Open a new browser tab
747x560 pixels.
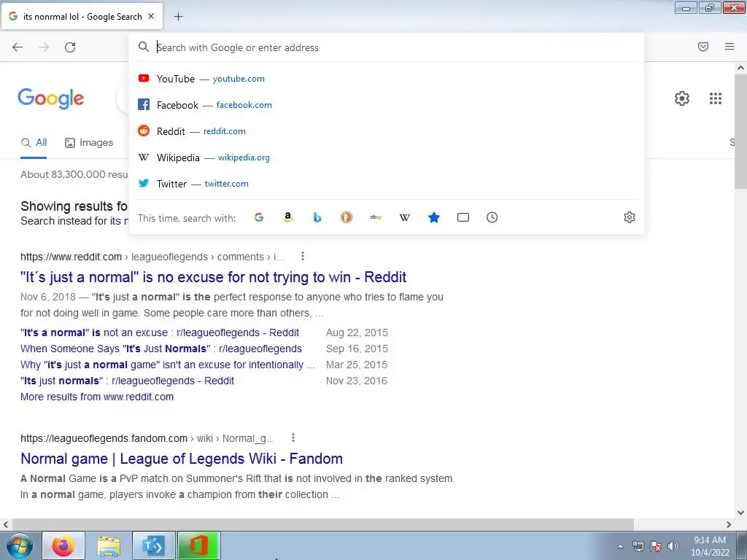[x=178, y=17]
